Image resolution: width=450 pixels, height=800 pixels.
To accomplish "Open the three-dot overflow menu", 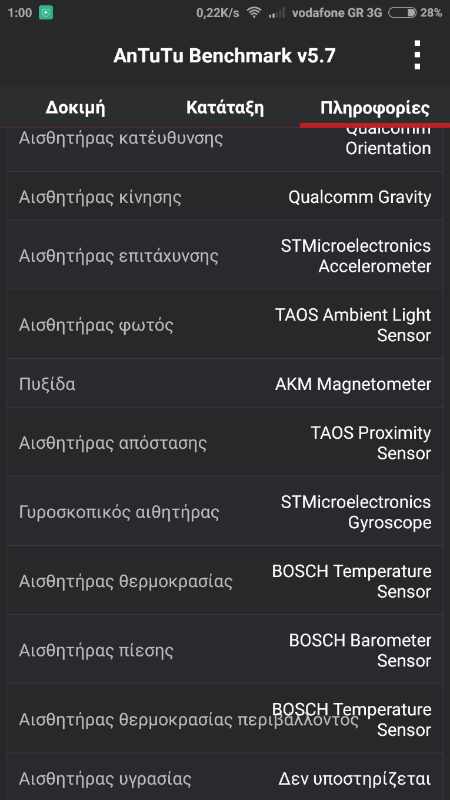I will point(417,55).
